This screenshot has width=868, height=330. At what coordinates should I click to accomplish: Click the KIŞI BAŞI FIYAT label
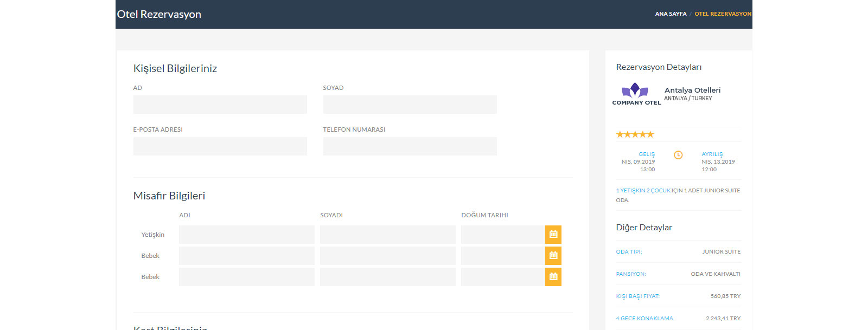tap(637, 296)
